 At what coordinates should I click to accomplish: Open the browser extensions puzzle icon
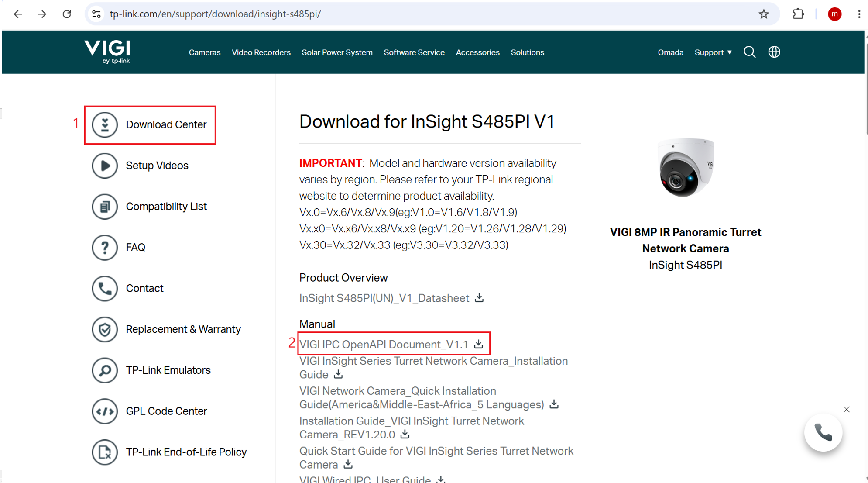coord(798,14)
